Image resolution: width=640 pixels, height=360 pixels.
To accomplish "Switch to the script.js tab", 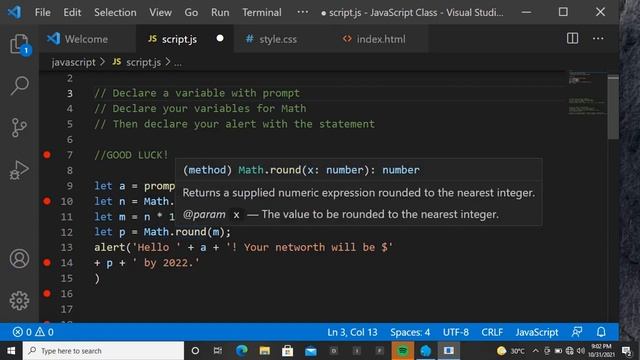I will pos(185,39).
